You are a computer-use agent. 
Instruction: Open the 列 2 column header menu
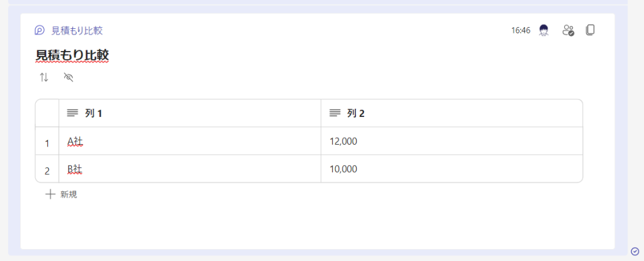[450, 113]
